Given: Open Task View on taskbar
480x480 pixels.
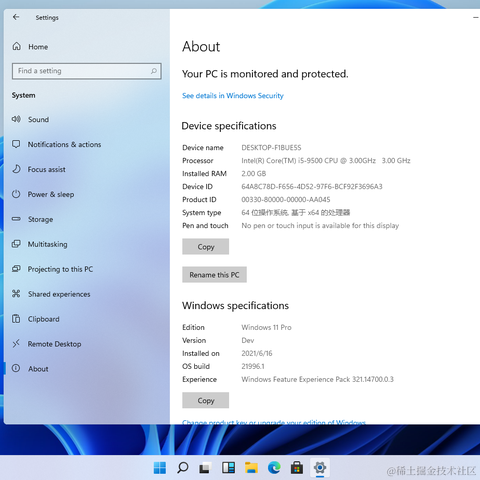Looking at the screenshot, I should click(x=205, y=468).
